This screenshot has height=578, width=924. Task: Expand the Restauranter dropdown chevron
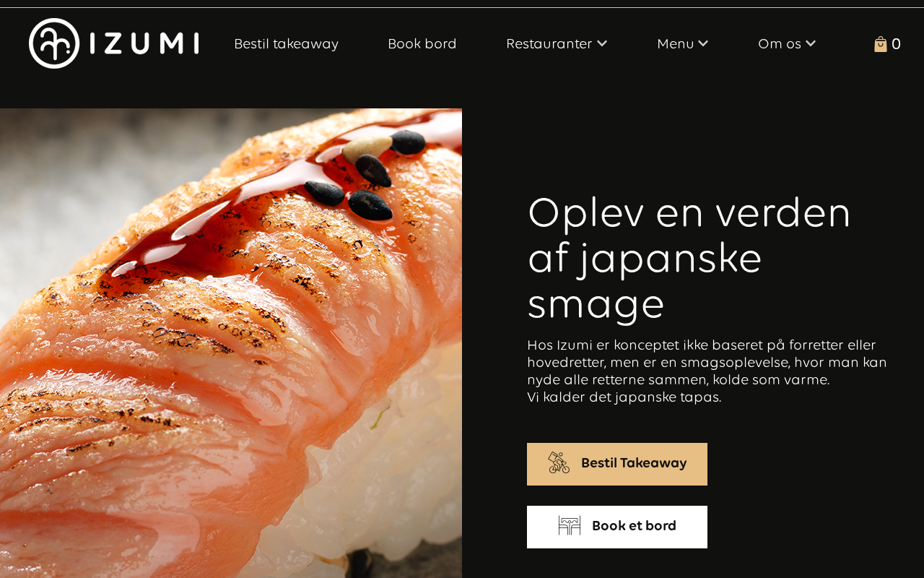(602, 44)
